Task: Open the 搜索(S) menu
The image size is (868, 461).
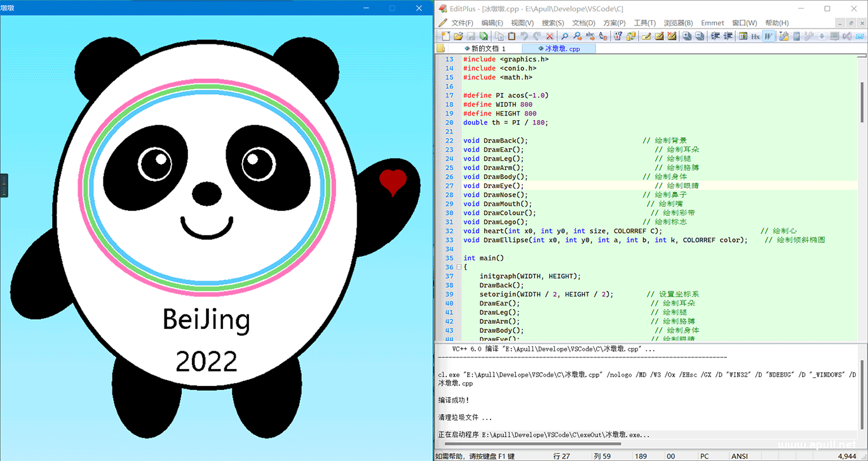Action: 553,23
